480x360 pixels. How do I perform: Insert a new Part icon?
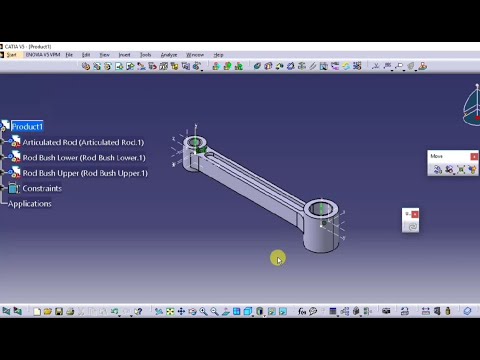coord(108,66)
